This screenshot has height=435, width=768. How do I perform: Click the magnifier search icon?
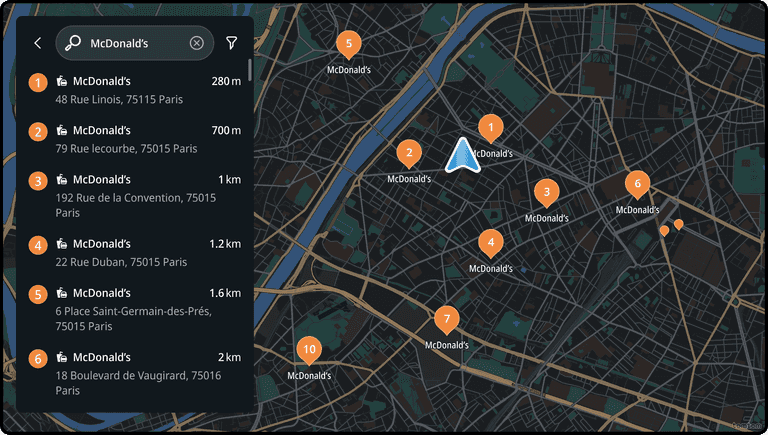pos(73,43)
